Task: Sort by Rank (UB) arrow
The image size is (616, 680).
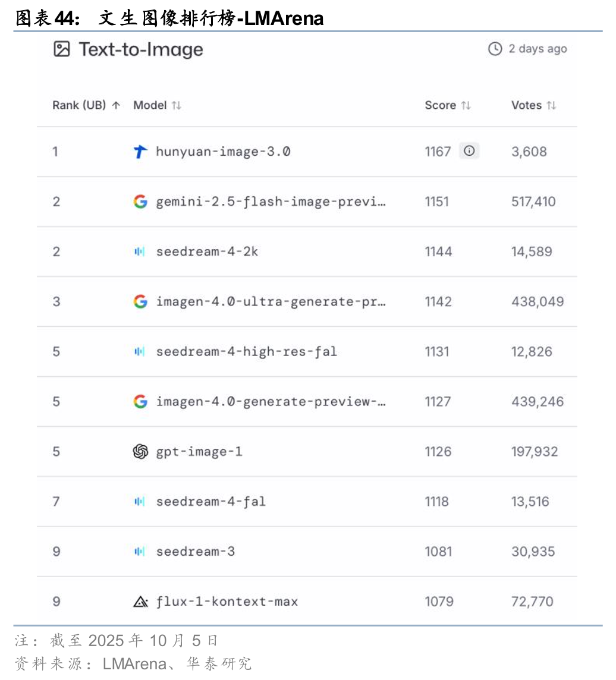Action: click(x=116, y=105)
